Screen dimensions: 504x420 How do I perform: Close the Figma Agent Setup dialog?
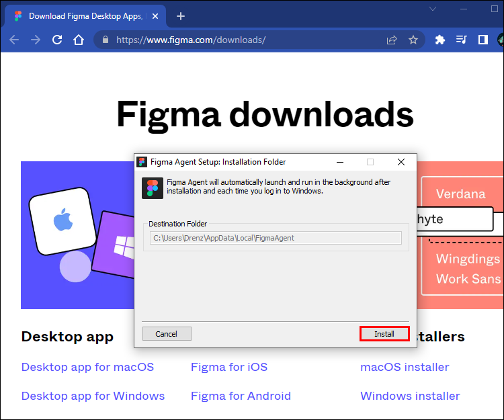pyautogui.click(x=401, y=162)
